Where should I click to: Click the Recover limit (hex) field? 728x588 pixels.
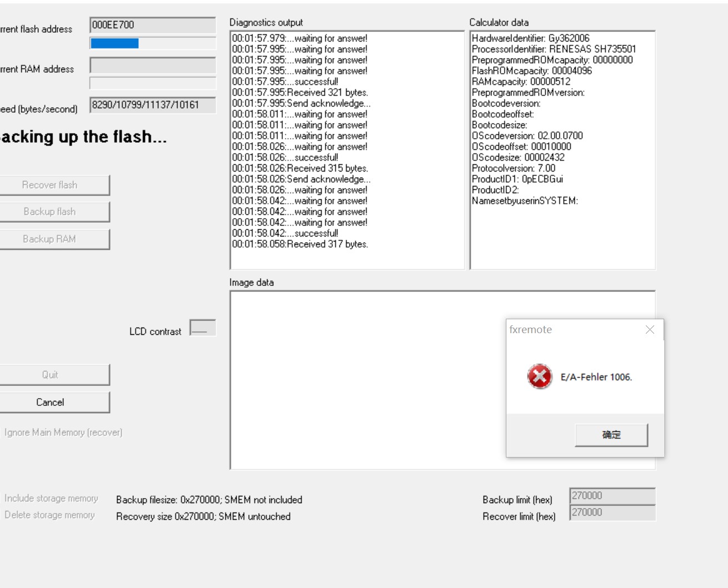(x=612, y=512)
